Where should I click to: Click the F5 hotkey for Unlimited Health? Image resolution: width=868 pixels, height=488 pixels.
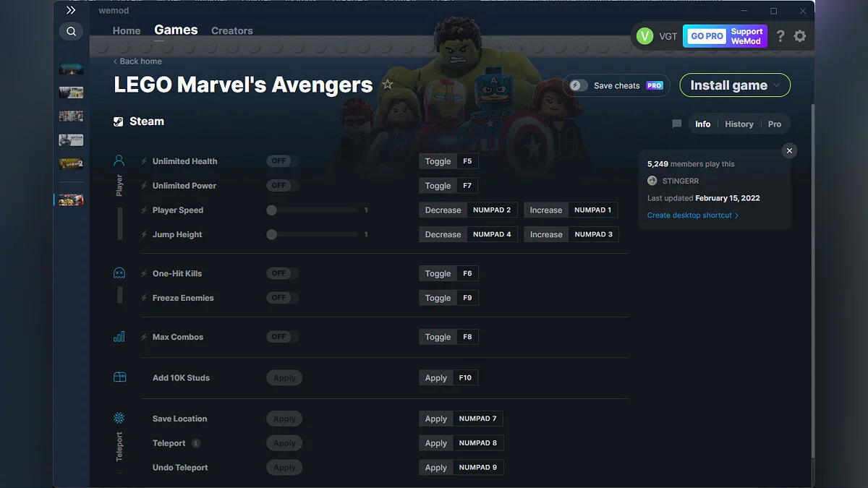[467, 161]
